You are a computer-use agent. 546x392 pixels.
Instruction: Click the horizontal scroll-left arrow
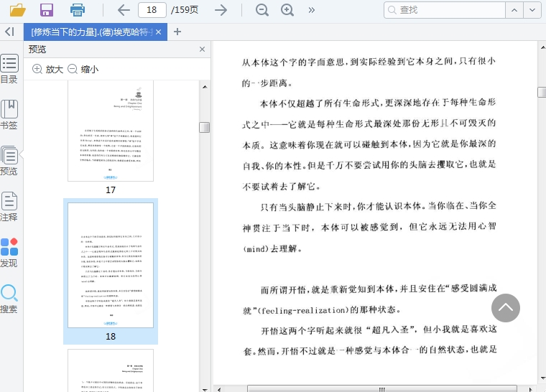point(219,389)
